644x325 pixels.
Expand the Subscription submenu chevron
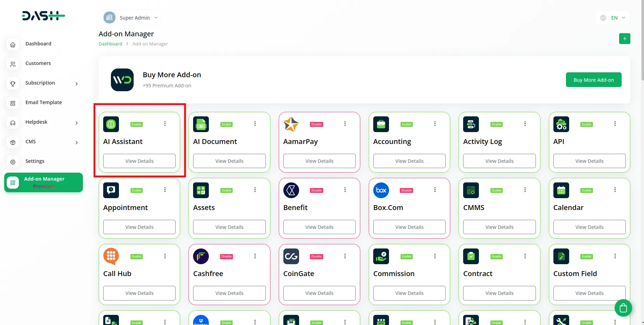point(77,84)
